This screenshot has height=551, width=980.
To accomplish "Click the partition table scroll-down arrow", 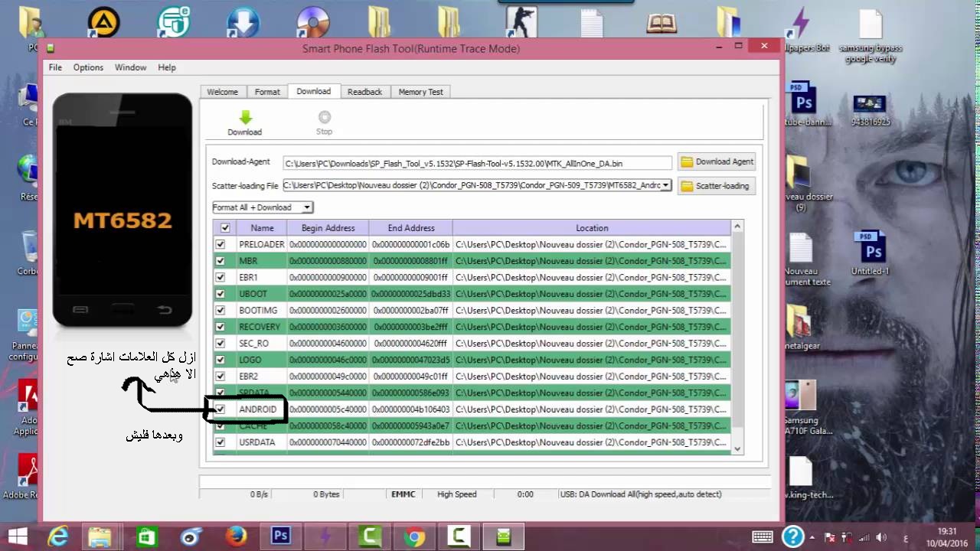I will [737, 449].
